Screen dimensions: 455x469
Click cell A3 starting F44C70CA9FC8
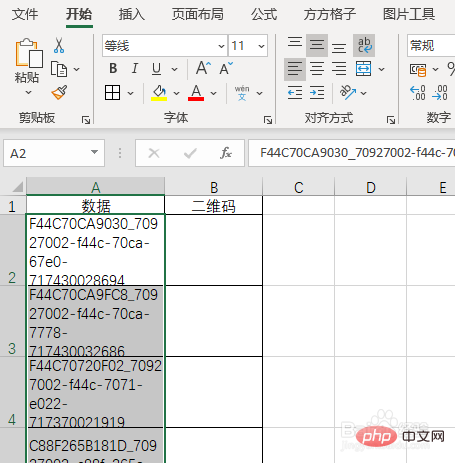(x=95, y=321)
